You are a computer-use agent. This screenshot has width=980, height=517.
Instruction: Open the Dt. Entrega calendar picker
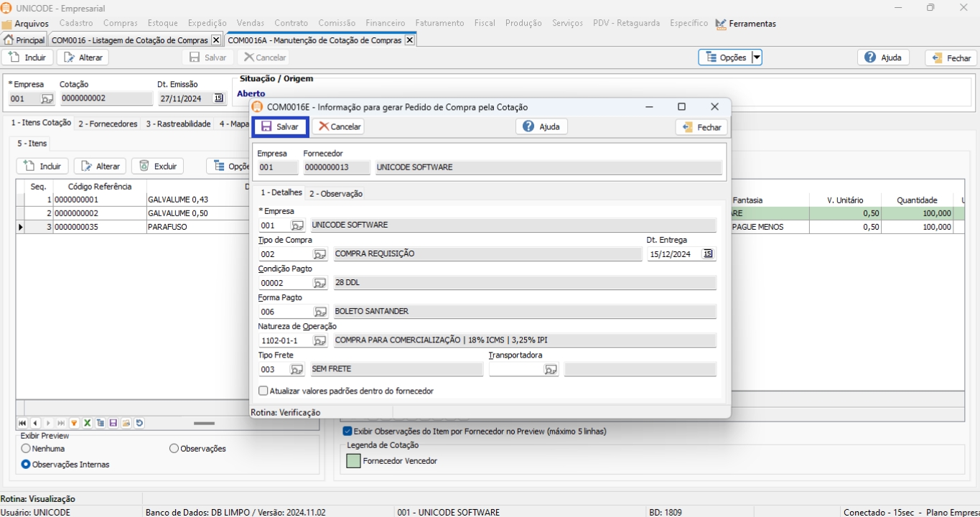pyautogui.click(x=708, y=254)
